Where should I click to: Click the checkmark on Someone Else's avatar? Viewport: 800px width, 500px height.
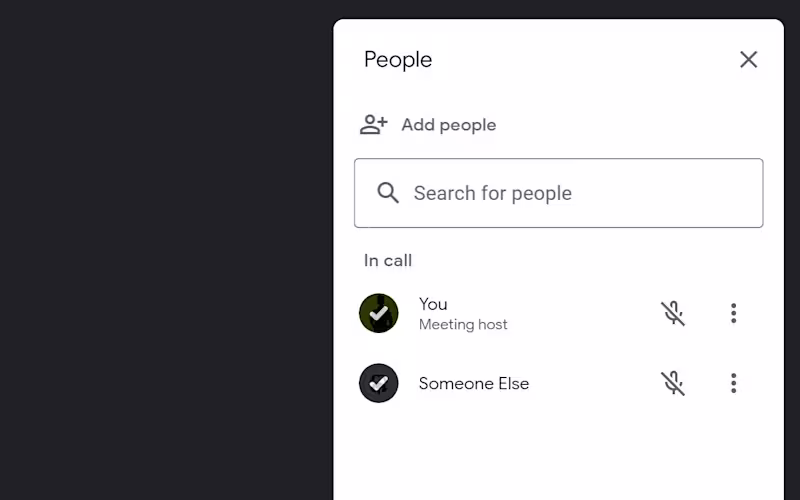[379, 383]
